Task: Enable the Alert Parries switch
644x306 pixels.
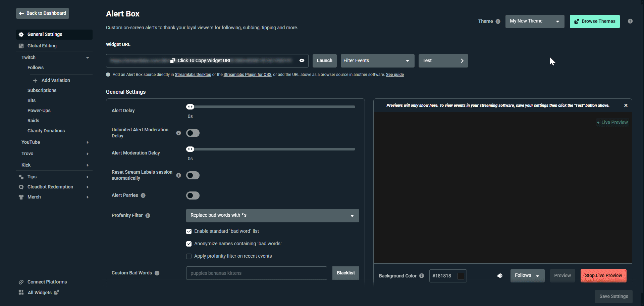Action: [193, 195]
